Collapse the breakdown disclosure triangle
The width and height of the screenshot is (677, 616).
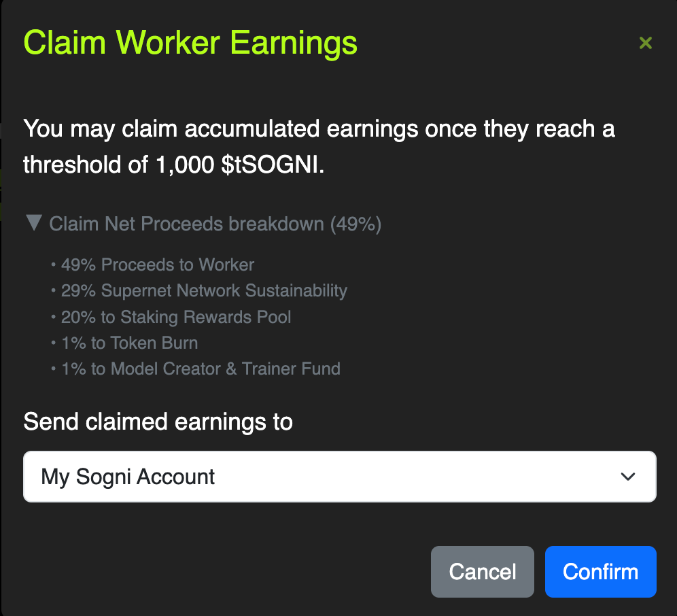[x=34, y=222]
